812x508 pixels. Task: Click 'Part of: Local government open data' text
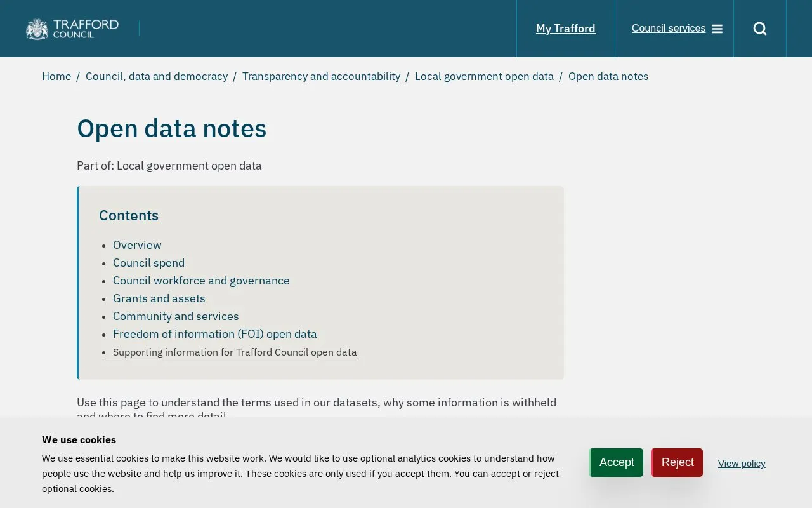[169, 166]
